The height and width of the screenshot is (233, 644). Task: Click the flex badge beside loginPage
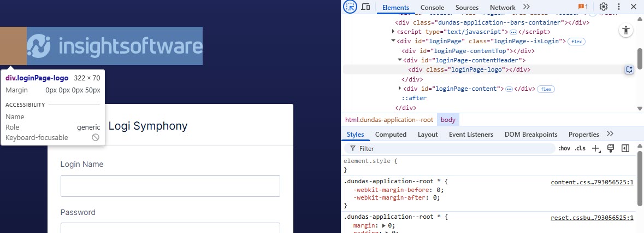click(576, 42)
